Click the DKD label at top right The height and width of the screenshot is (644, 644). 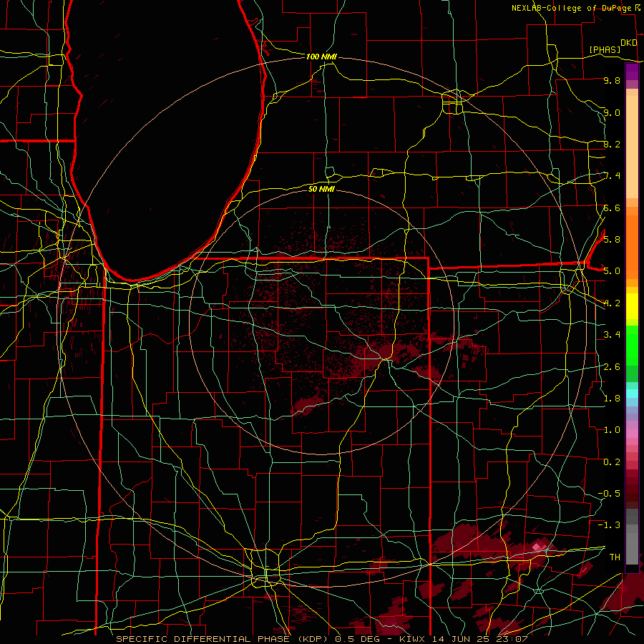[629, 43]
